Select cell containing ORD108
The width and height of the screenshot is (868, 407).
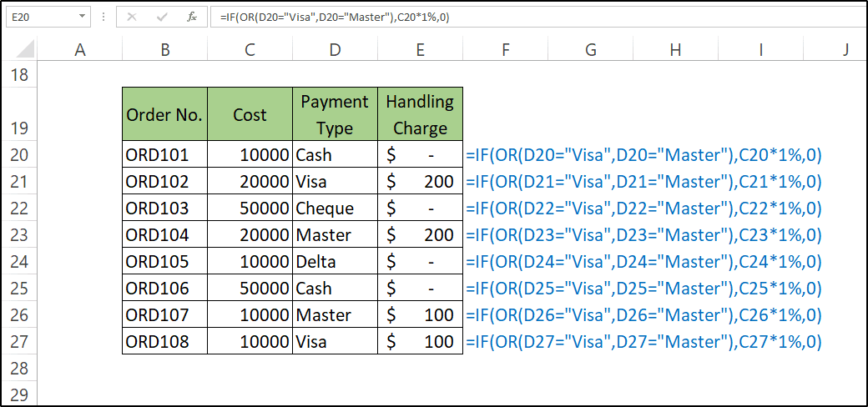click(165, 340)
